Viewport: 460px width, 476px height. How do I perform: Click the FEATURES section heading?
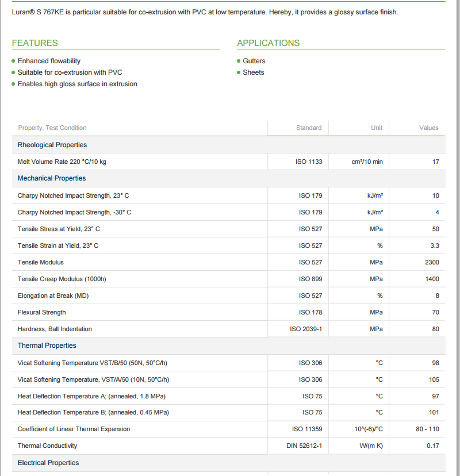pos(35,43)
